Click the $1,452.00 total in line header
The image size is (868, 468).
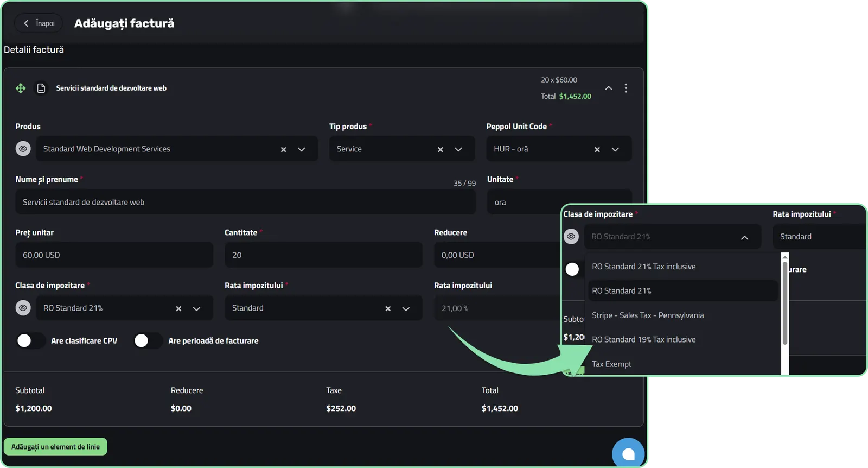click(x=575, y=96)
